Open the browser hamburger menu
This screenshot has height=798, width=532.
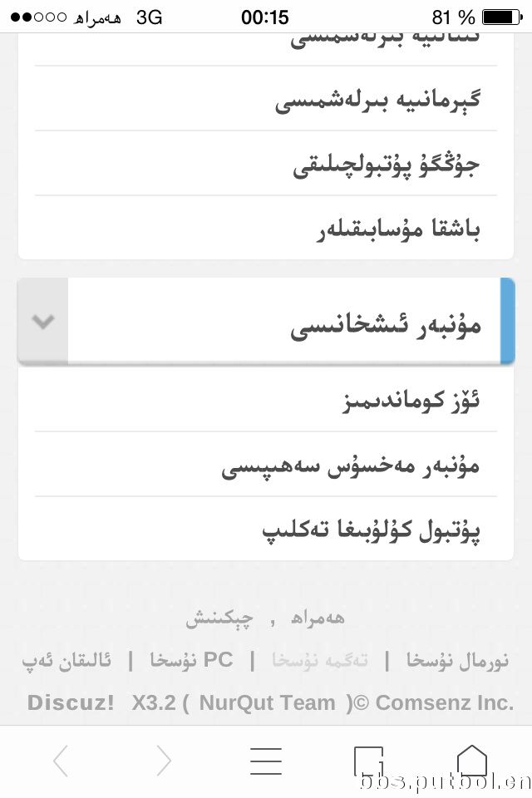point(266,761)
